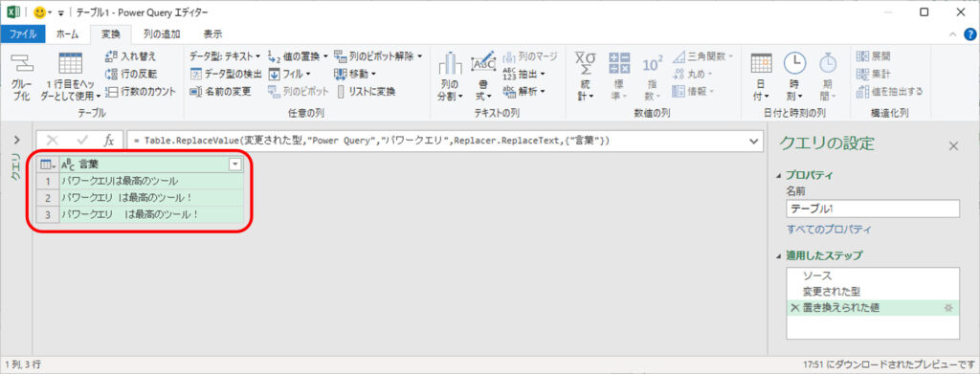
Task: Open the すべてのプロパティ link
Action: pyautogui.click(x=829, y=230)
